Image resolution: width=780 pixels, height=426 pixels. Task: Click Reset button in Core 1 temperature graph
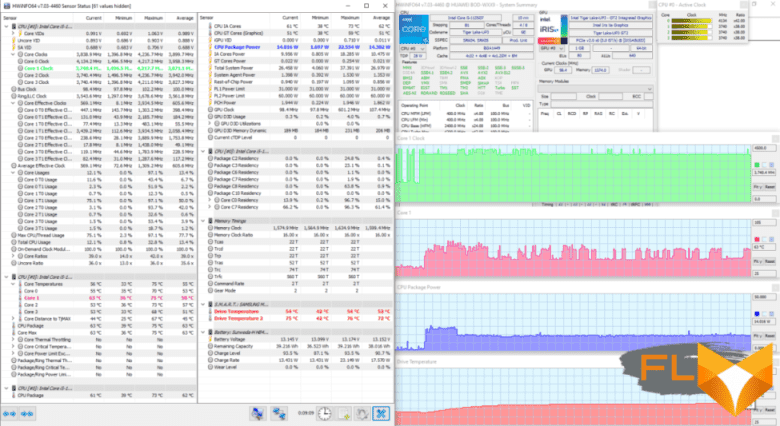[770, 261]
